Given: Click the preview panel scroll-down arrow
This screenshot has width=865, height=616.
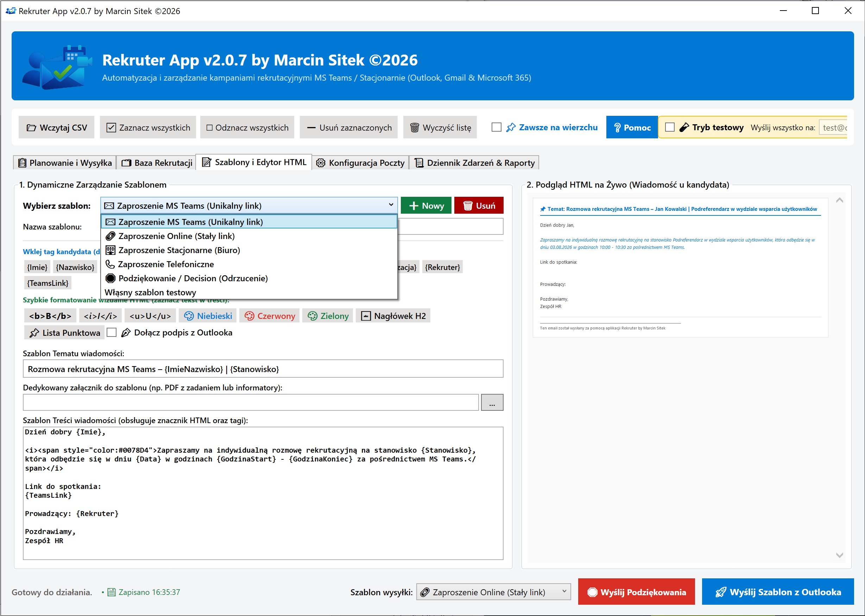Looking at the screenshot, I should point(840,555).
